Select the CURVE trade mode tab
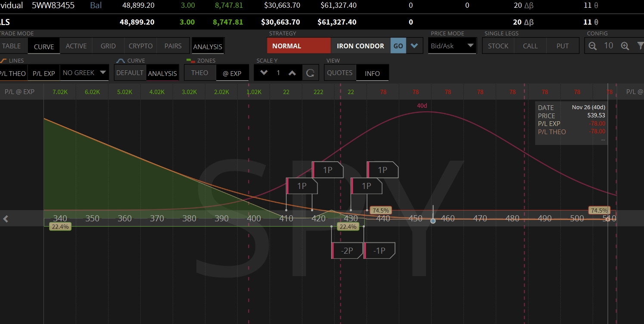644x324 pixels. click(44, 47)
